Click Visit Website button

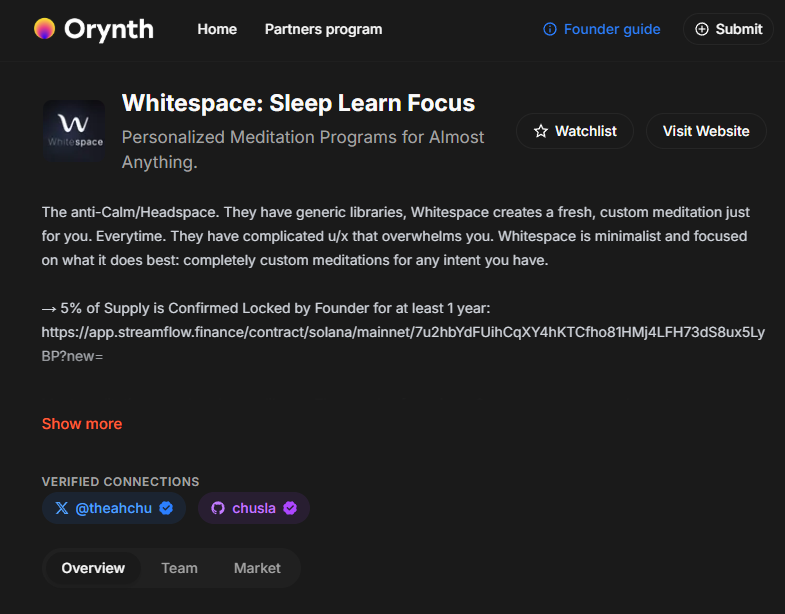(x=706, y=131)
